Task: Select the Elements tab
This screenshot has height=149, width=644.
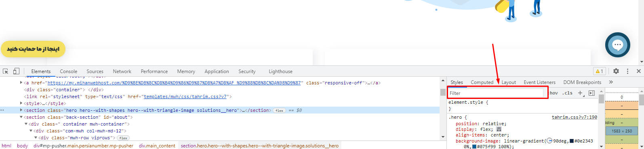Action: point(41,71)
